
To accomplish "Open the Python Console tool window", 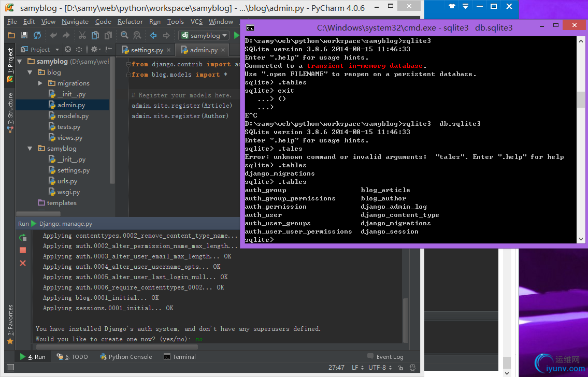I will [126, 357].
